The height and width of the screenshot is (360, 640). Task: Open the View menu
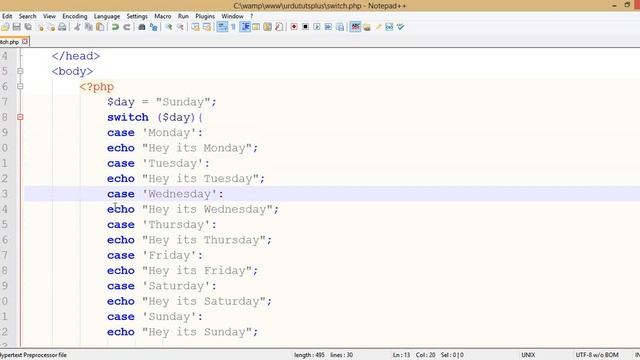tap(49, 16)
